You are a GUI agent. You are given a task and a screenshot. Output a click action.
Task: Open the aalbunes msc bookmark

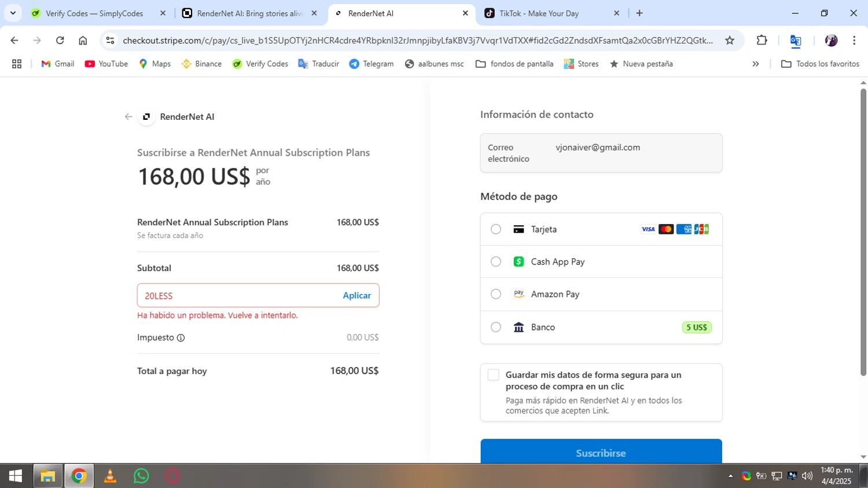tap(435, 64)
